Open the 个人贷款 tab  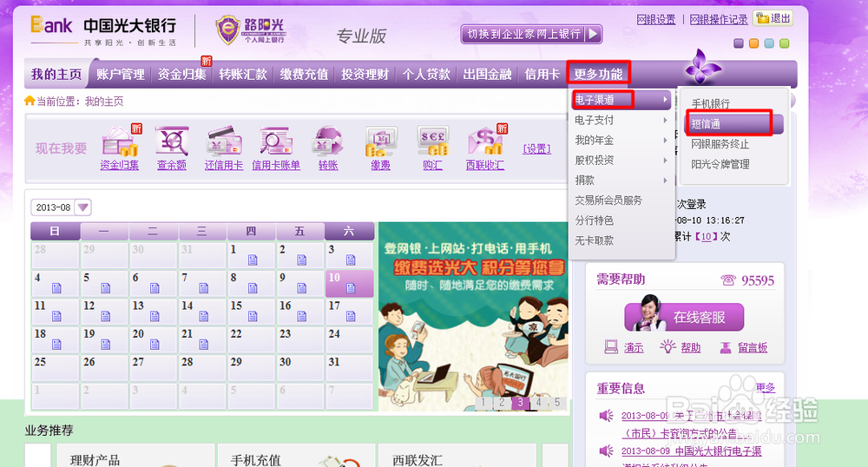click(x=426, y=74)
